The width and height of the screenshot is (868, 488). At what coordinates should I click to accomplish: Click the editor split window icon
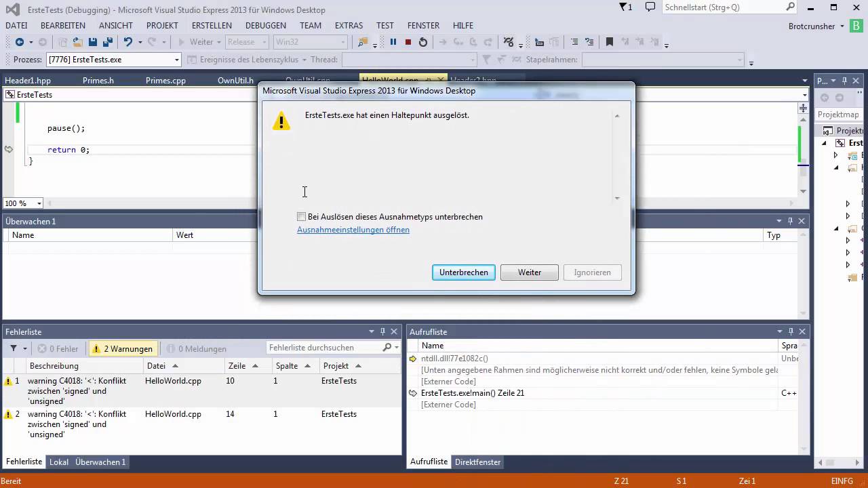(x=804, y=108)
